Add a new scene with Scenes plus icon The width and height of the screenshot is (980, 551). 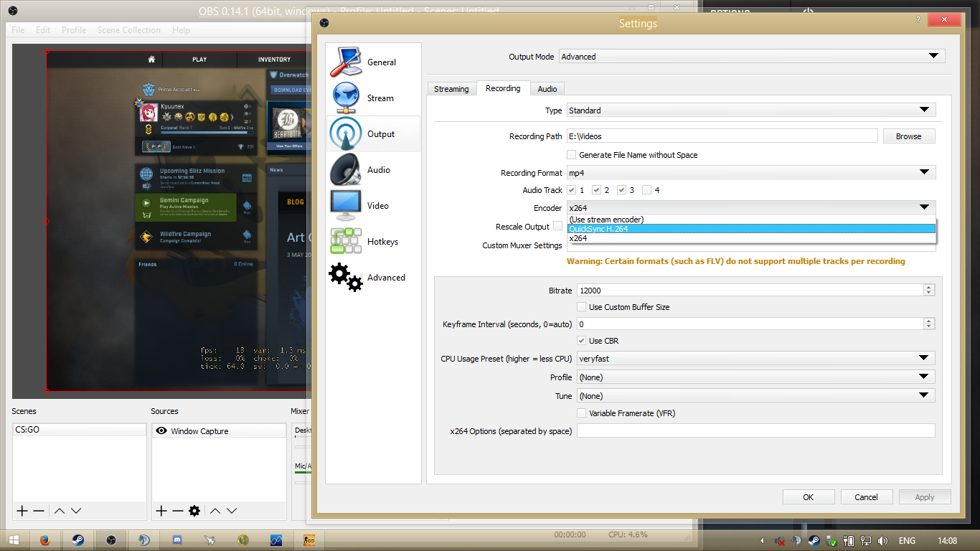pos(22,511)
